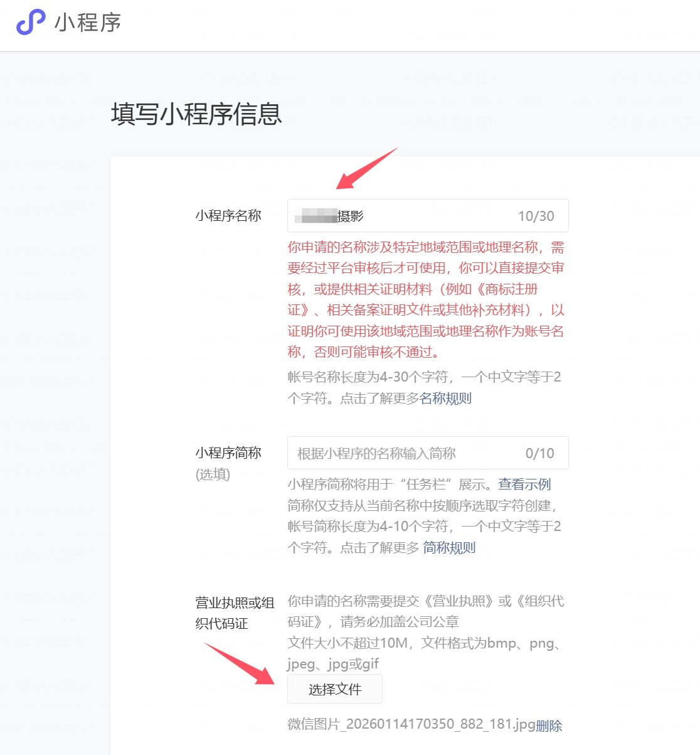Click 删除 to remove uploaded file

(x=549, y=726)
